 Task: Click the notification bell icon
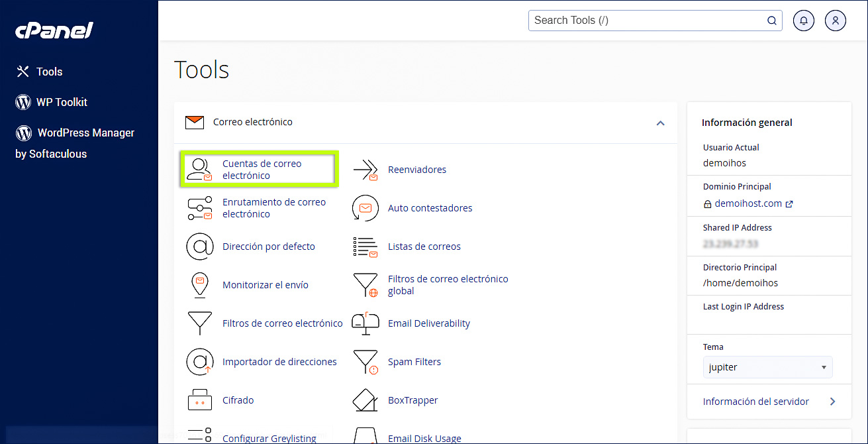point(803,20)
